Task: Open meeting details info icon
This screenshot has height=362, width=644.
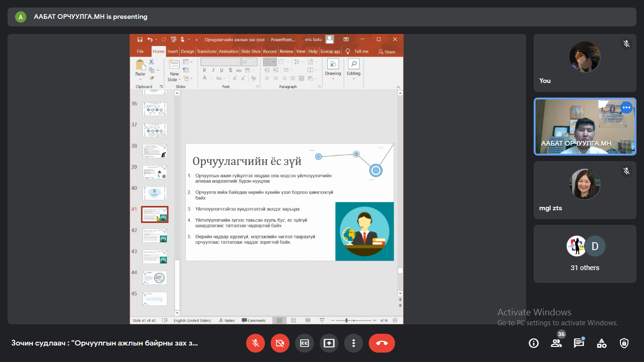Action: point(534,343)
